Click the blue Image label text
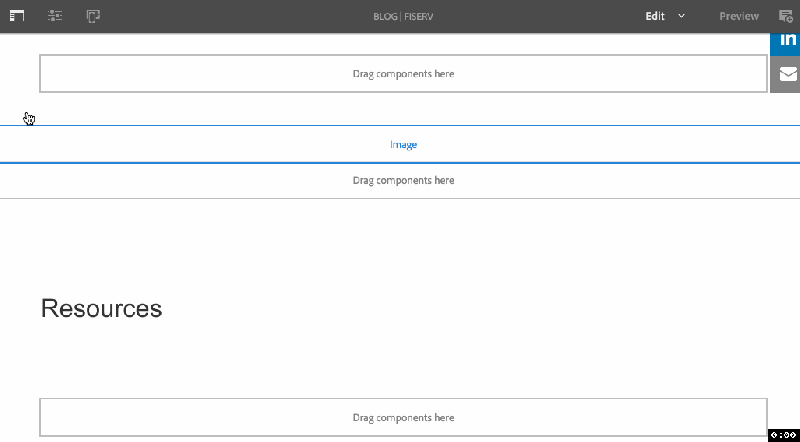This screenshot has width=800, height=442. [403, 145]
